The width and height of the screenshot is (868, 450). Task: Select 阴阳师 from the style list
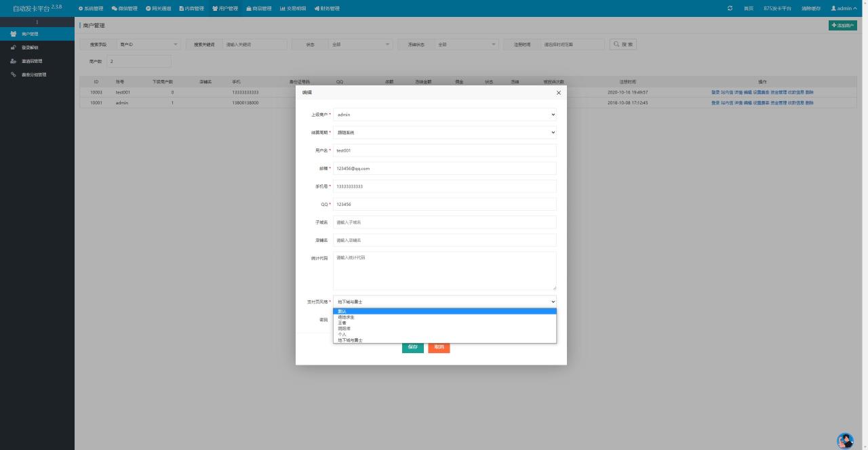445,329
